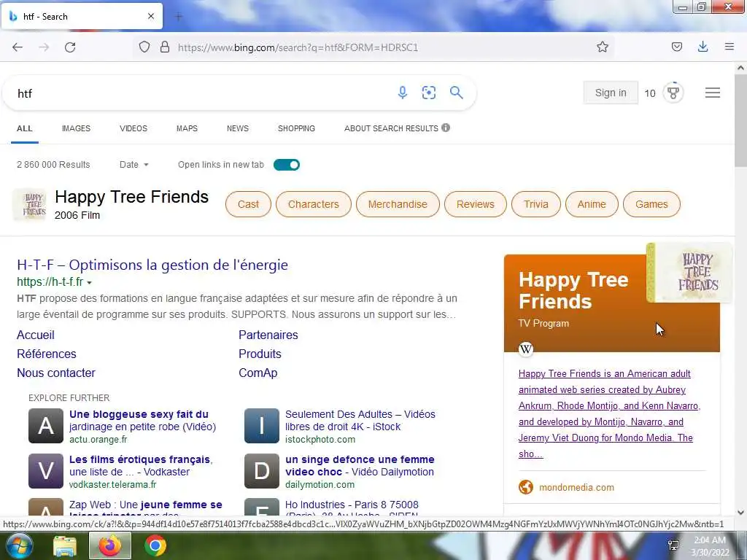
Task: Launch Chrome from the taskbar
Action: click(155, 545)
